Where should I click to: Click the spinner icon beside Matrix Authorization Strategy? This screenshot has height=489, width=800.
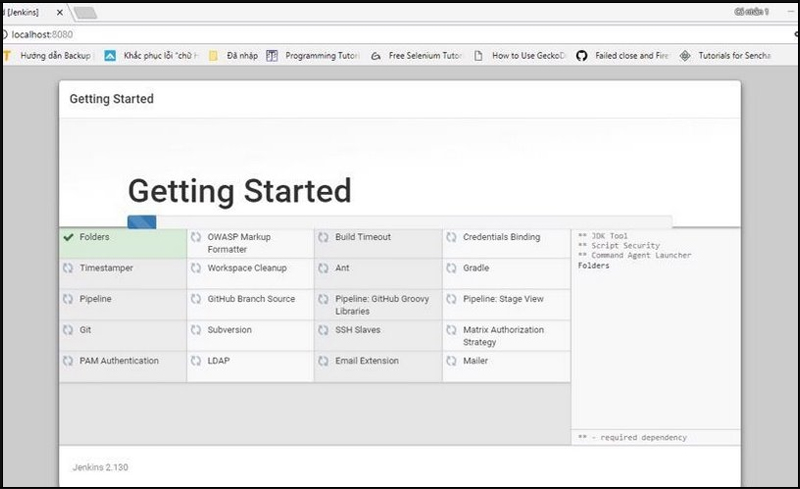coord(452,330)
